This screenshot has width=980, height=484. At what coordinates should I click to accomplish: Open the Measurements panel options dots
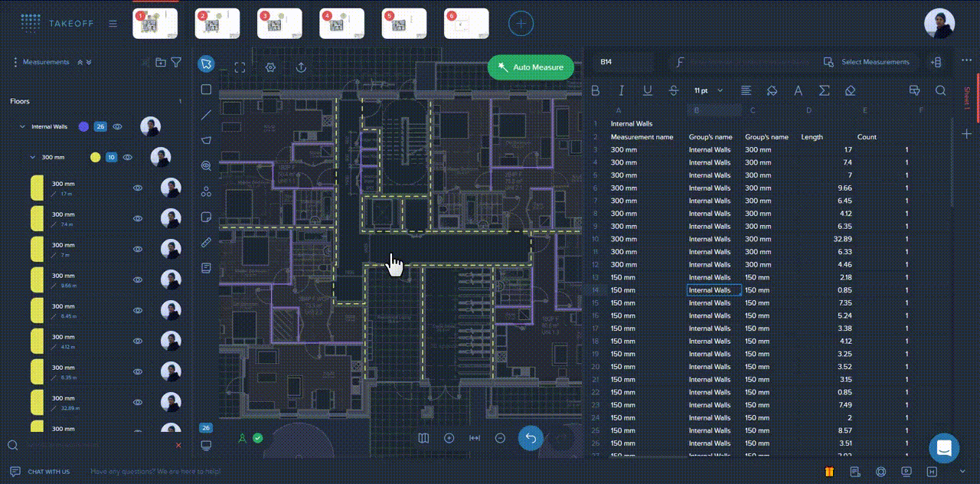pyautogui.click(x=15, y=62)
